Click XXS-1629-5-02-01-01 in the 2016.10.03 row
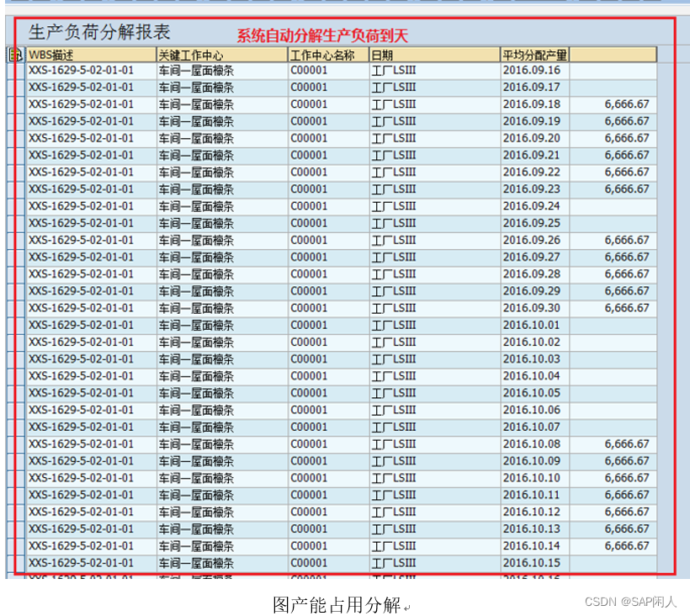 click(81, 359)
